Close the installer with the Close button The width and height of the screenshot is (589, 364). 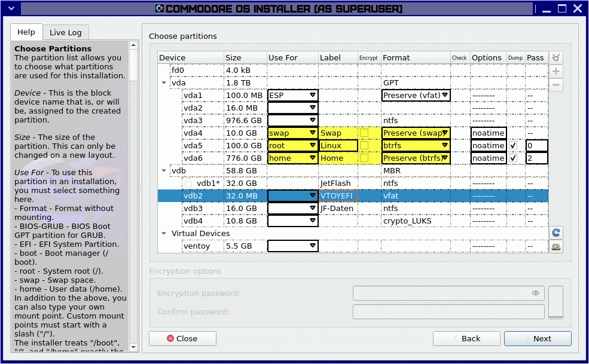(182, 338)
